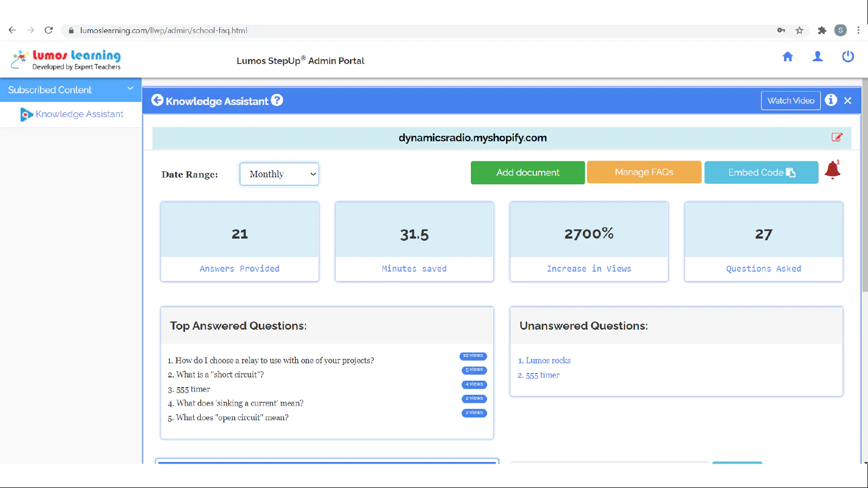This screenshot has width=868, height=488.
Task: Edit the dynamicsradio.myshopify.com domain with pencil icon
Action: pyautogui.click(x=837, y=137)
